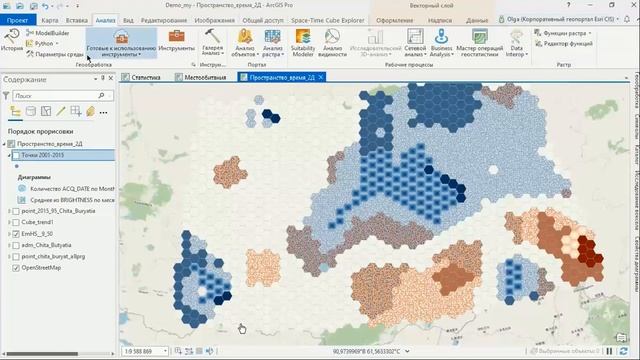Image resolution: width=640 pixels, height=360 pixels.
Task: Select List By Labeling icon
Action: click(90, 111)
